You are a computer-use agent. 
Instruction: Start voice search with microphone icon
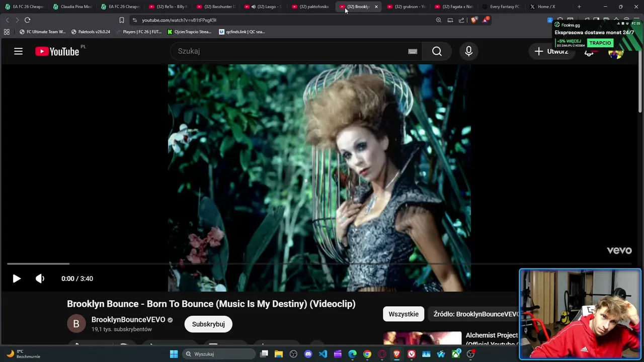468,51
